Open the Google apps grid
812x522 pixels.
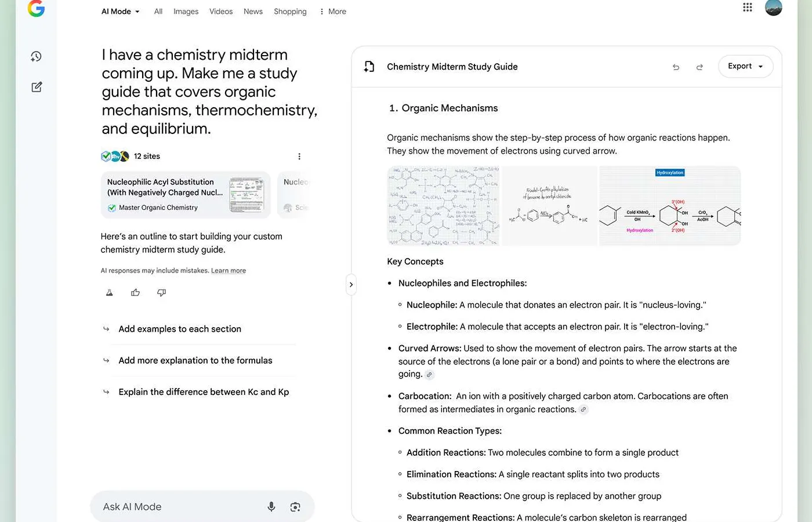pyautogui.click(x=747, y=8)
